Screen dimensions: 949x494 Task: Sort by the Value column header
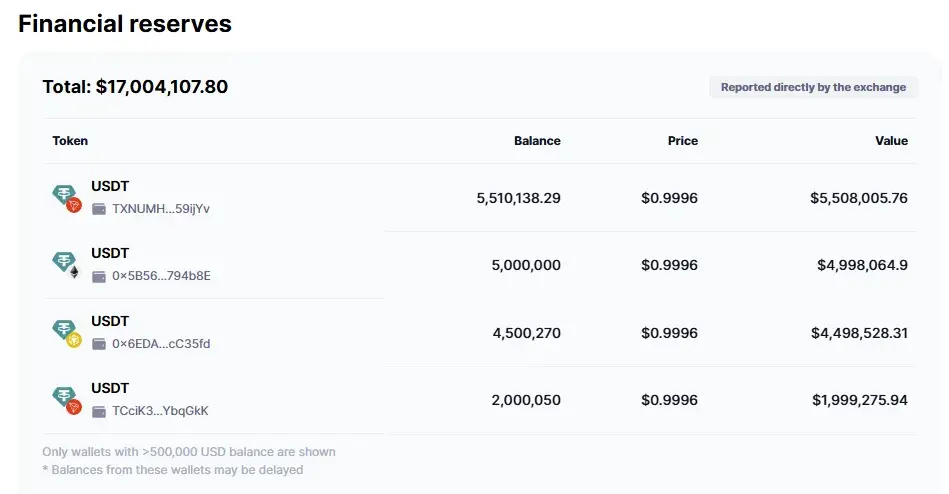(891, 140)
